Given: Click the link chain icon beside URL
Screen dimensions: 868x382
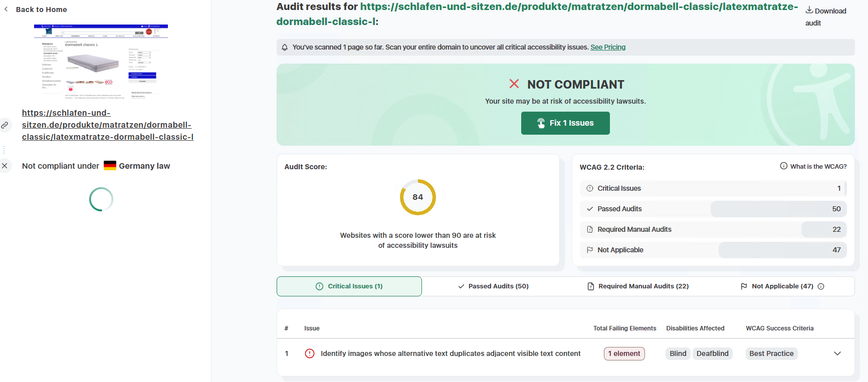Looking at the screenshot, I should [x=5, y=125].
